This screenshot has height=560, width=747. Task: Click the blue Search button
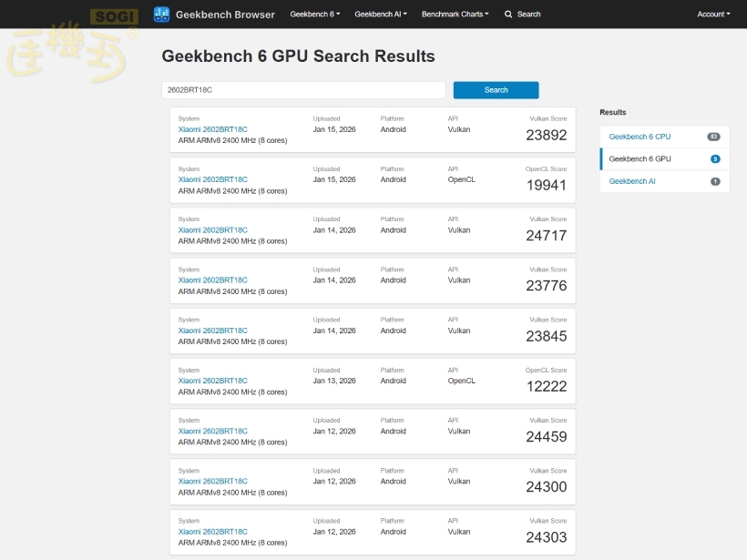(496, 90)
